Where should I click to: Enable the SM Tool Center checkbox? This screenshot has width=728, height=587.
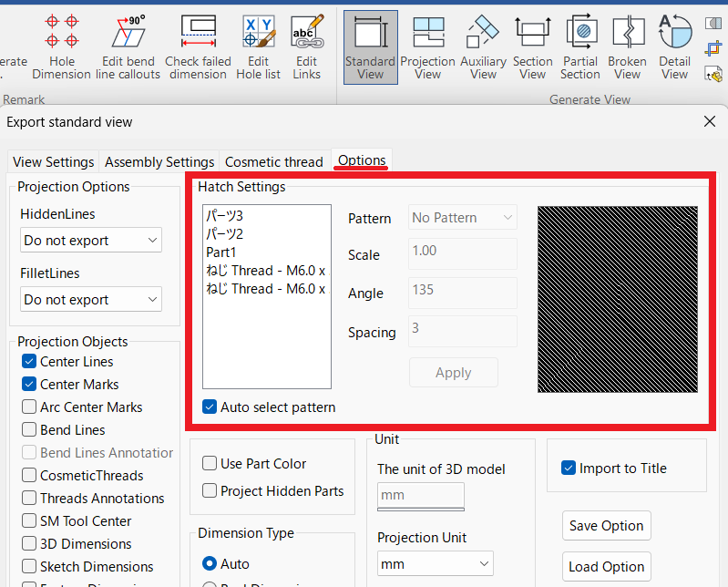click(29, 520)
